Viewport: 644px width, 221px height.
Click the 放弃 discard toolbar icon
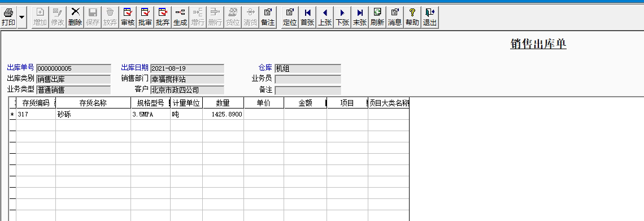coord(110,18)
